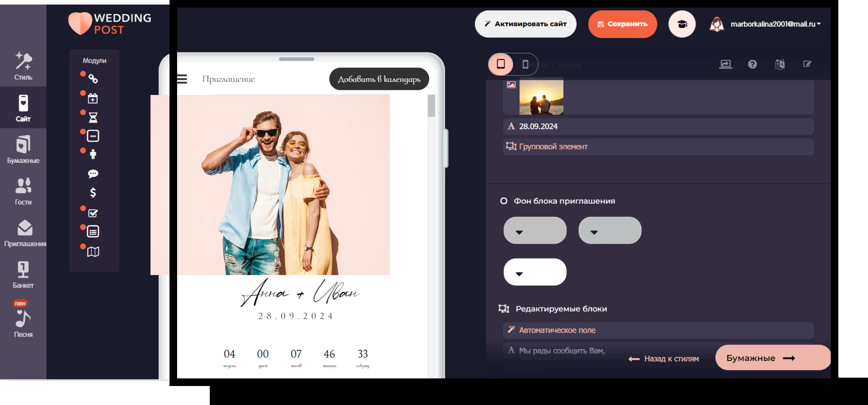
Task: Click the share screen icon
Action: click(x=725, y=64)
